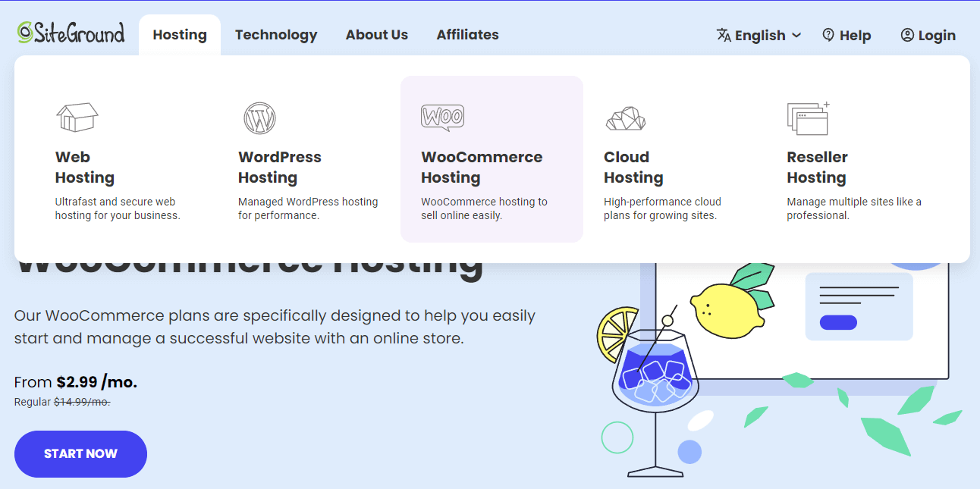Click 'Managed WordPress hosting for performance' text
This screenshot has height=489, width=980.
click(x=308, y=208)
